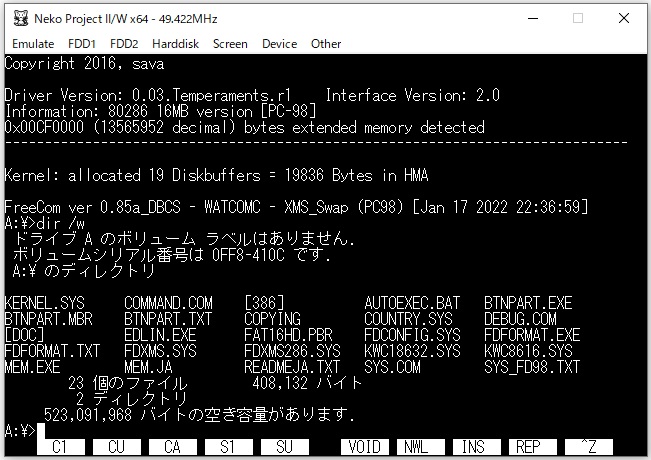The width and height of the screenshot is (651, 460).
Task: Click READMEJA.TXT file name
Action: [292, 367]
